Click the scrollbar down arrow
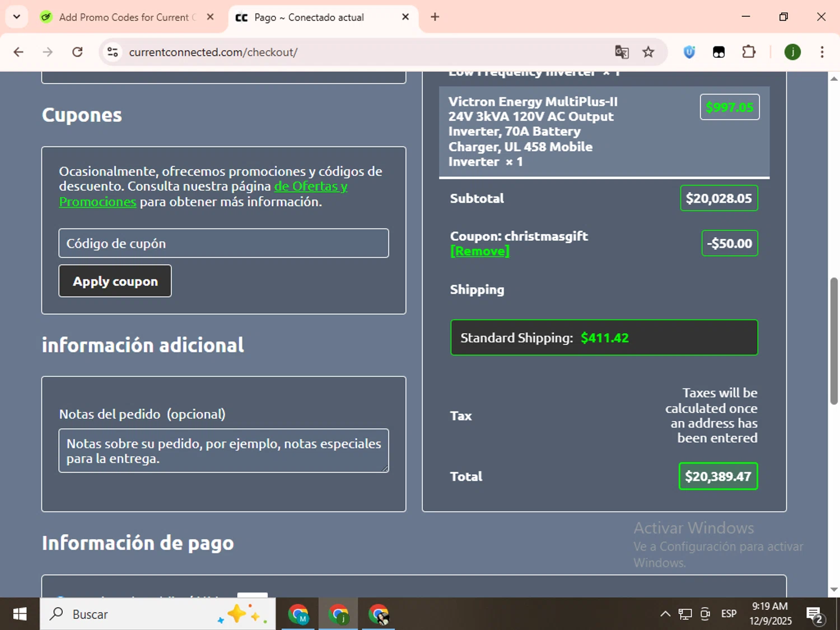This screenshot has height=630, width=840. pos(834,590)
